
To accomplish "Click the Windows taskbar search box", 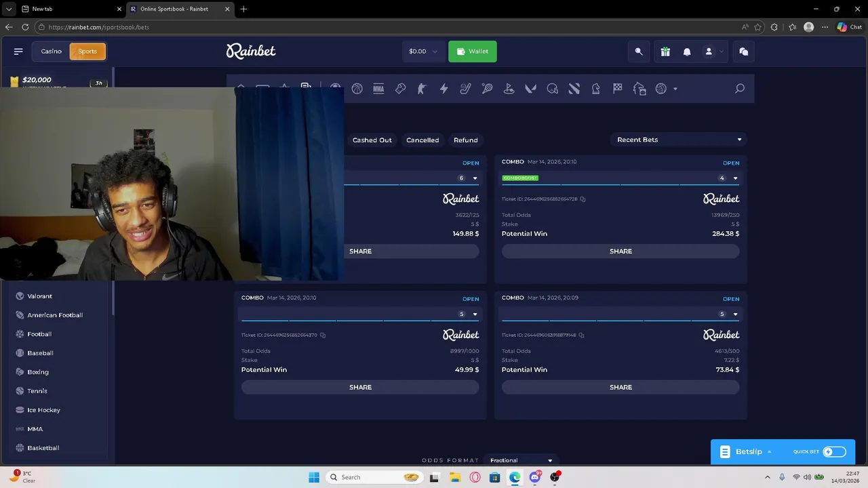I will coord(373,477).
